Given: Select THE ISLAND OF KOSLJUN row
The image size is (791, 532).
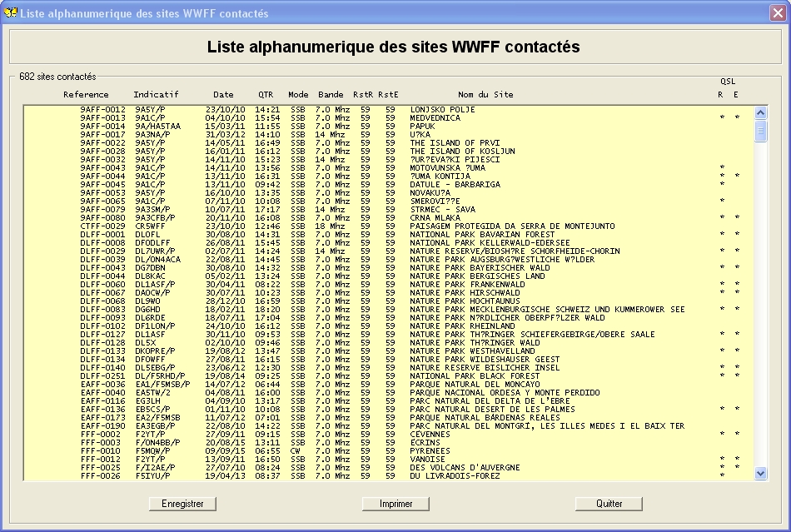Looking at the screenshot, I should click(x=389, y=152).
